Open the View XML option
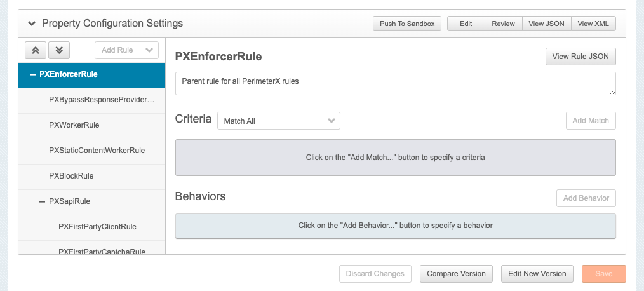This screenshot has width=644, height=291. (593, 24)
